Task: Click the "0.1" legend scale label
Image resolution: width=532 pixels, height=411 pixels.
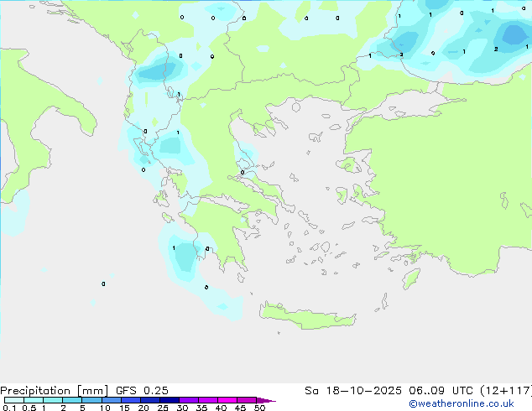Action: pyautogui.click(x=9, y=408)
